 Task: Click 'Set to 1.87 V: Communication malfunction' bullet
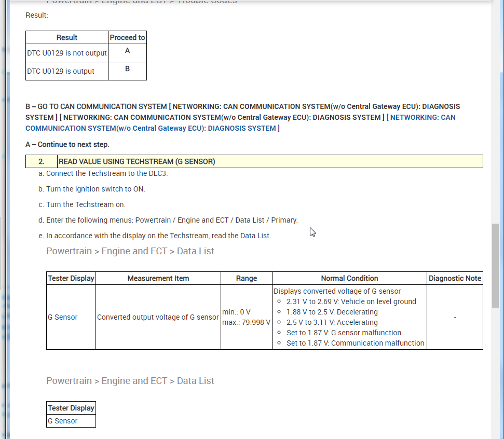coord(355,343)
